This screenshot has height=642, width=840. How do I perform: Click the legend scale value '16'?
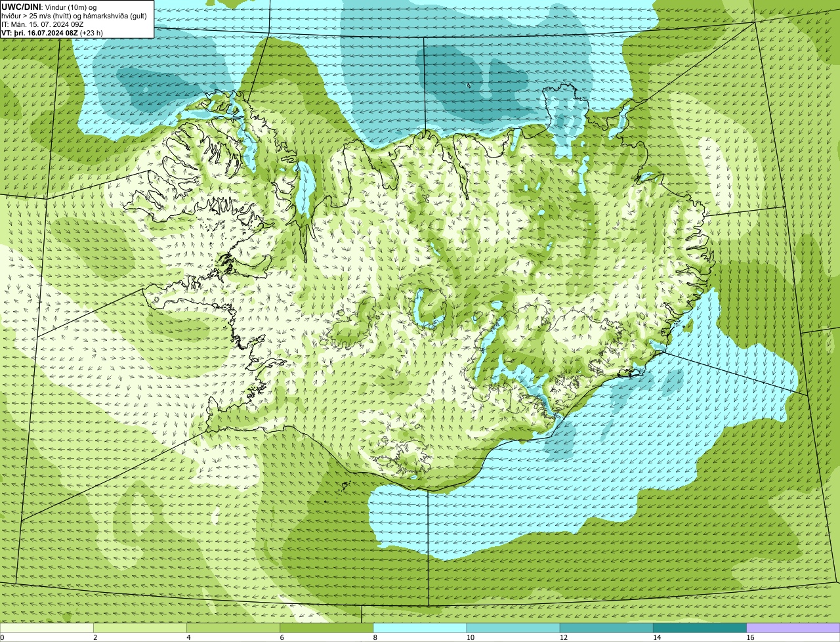pyautogui.click(x=751, y=637)
